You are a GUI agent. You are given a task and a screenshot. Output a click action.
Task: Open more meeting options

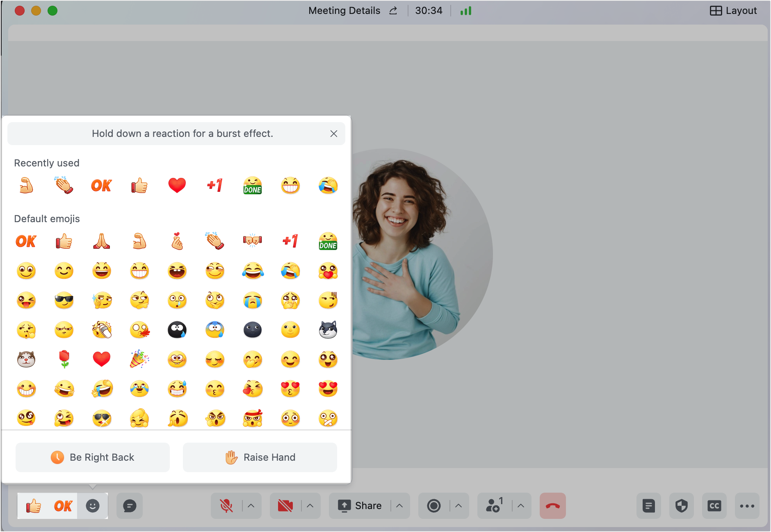tap(748, 506)
